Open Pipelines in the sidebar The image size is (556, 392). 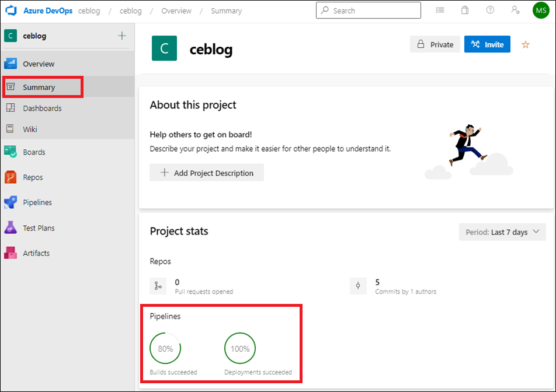tap(67, 202)
